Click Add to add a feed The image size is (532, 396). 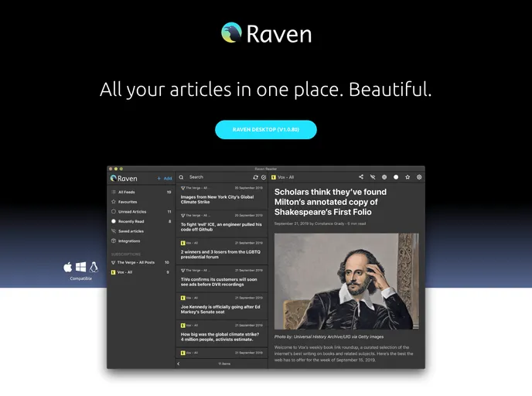pos(165,179)
